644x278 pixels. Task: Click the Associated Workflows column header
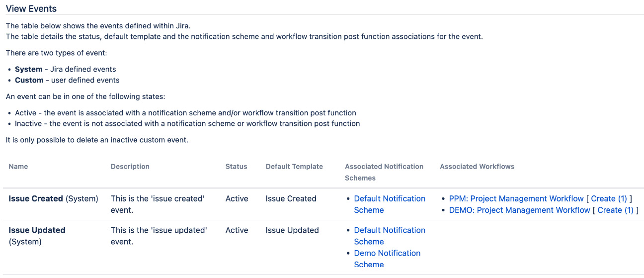477,167
